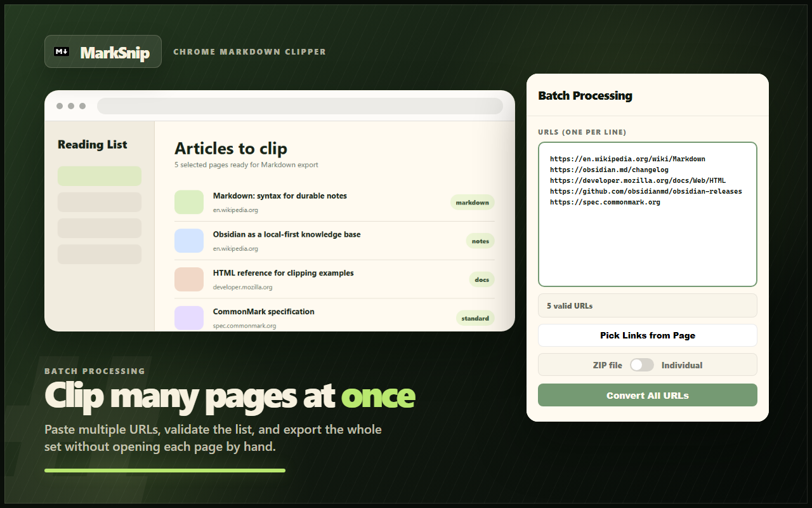
Task: Select the blue thumbnail beside Obsidian article
Action: click(189, 241)
